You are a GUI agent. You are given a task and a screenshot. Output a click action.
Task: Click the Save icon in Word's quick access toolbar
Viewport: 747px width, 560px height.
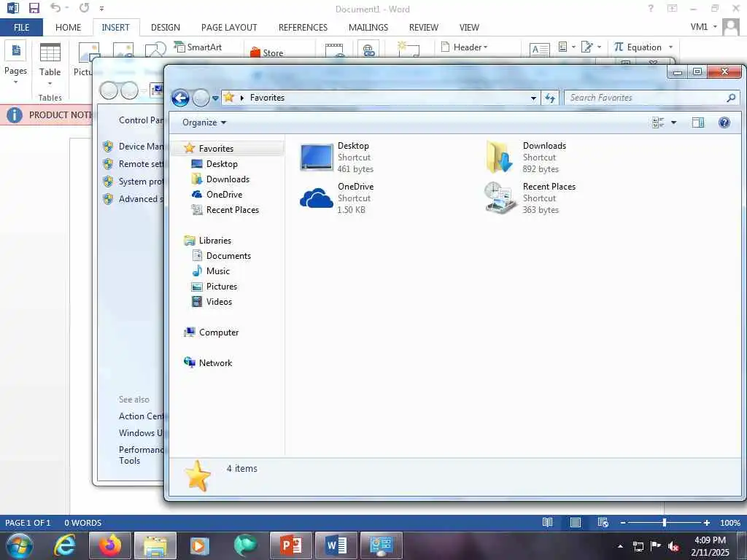click(x=34, y=8)
